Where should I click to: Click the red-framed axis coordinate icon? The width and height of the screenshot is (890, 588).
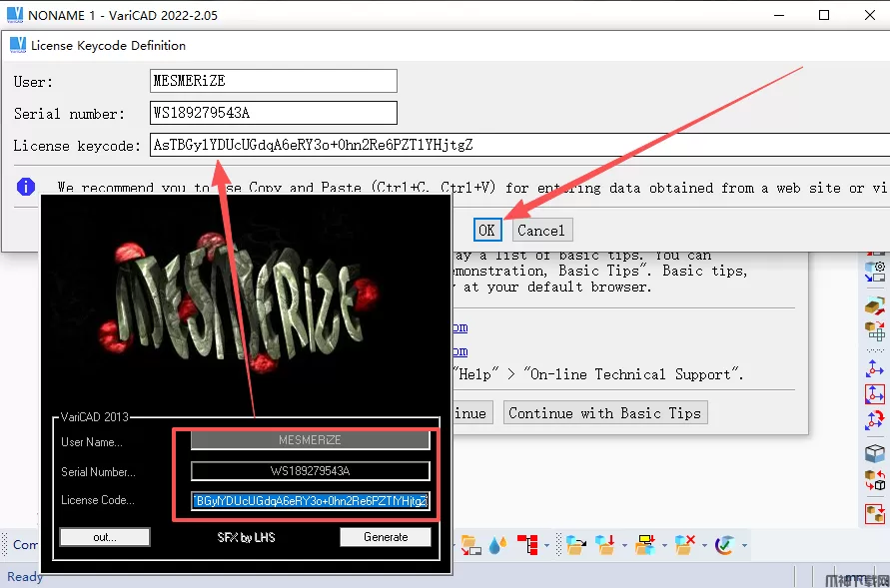(x=875, y=394)
